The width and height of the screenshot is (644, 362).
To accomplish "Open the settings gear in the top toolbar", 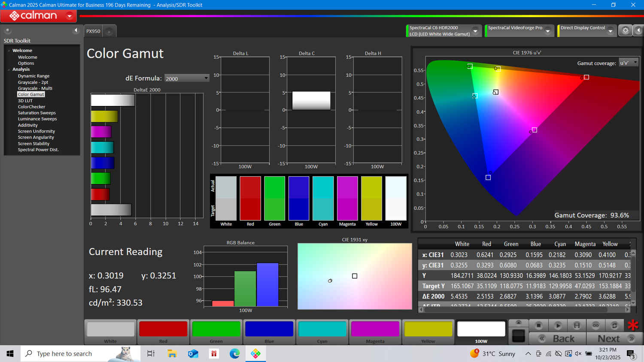I will pos(625,30).
